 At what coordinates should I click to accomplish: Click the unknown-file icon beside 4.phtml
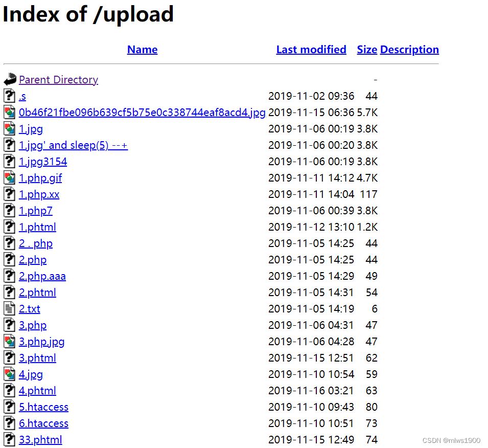pos(9,390)
